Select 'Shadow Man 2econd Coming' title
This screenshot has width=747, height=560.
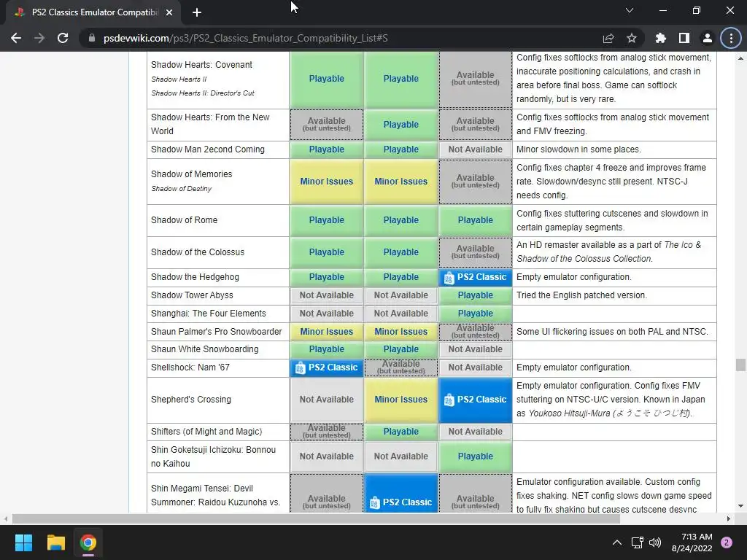pyautogui.click(x=208, y=149)
